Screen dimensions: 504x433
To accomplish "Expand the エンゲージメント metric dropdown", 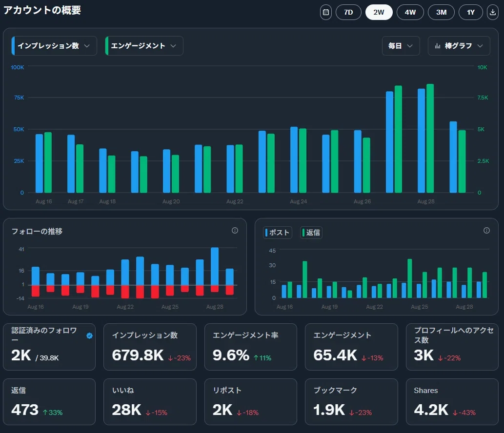I will 144,46.
